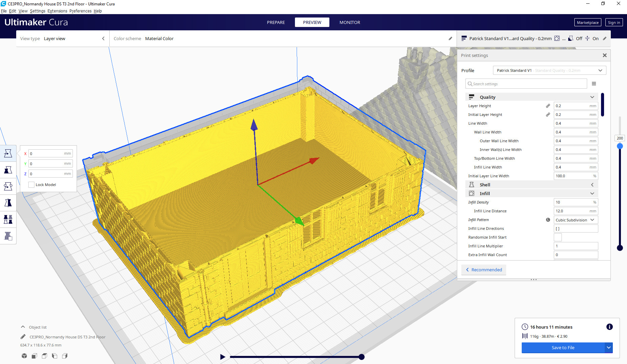
Task: Switch to the PREVIEW stage
Action: (x=312, y=22)
